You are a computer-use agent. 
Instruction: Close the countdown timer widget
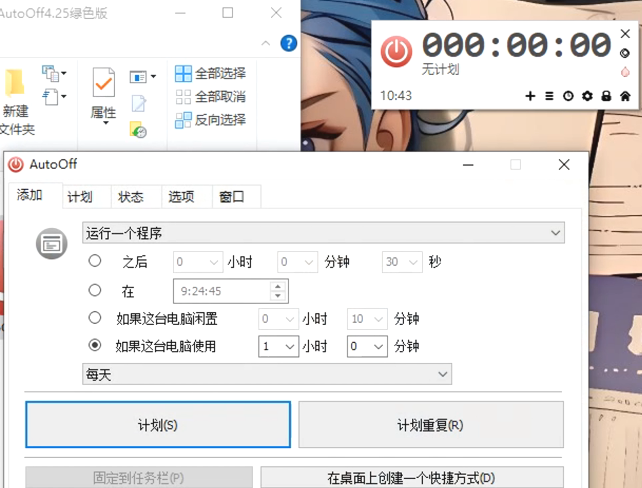click(x=625, y=34)
